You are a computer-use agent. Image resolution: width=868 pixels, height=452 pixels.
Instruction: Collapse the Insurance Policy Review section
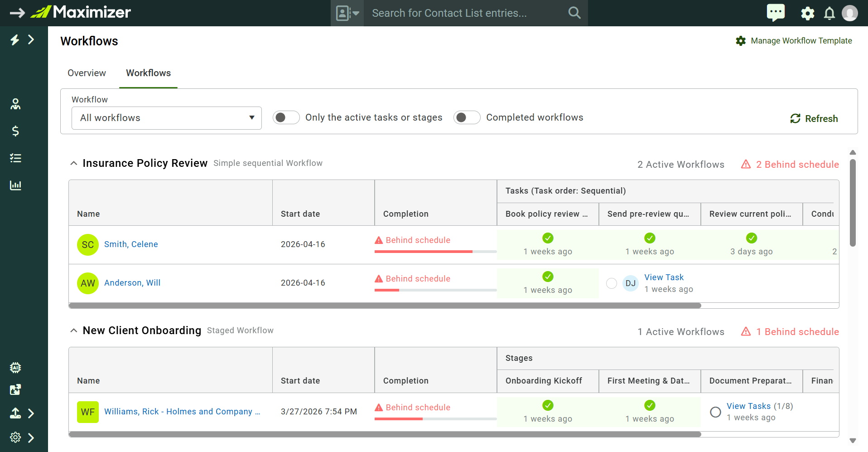coord(73,163)
